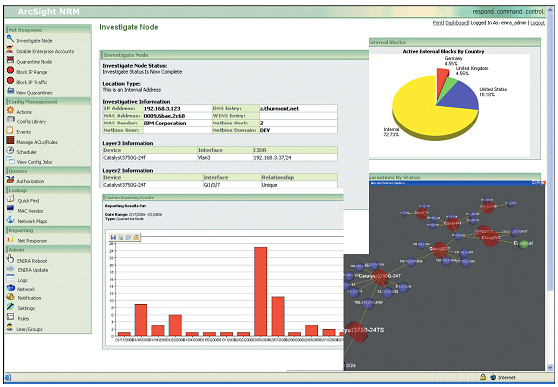Click the page icon at status bar left
Image resolution: width=558 pixels, height=387 pixels.
8,377
